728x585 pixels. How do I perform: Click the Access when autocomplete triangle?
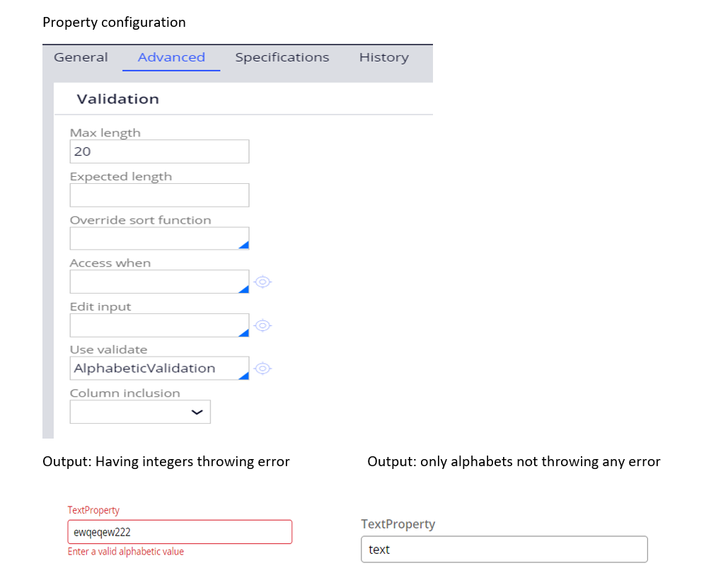(x=245, y=286)
